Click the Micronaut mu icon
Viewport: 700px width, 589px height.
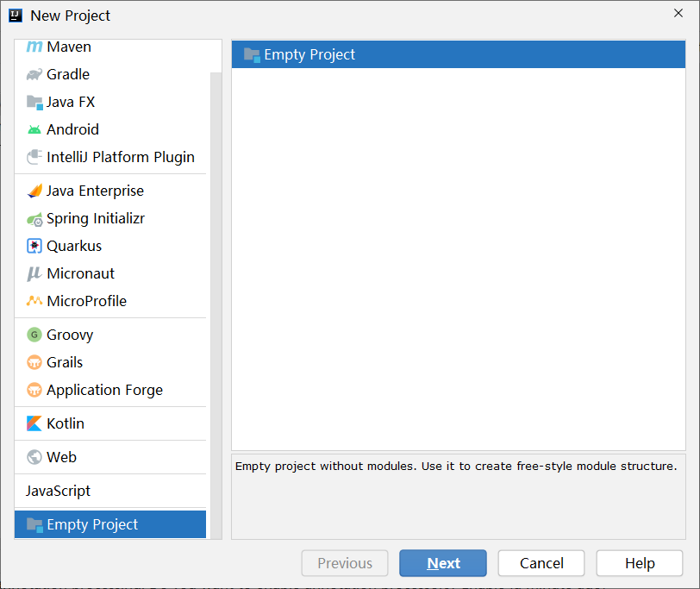(34, 273)
